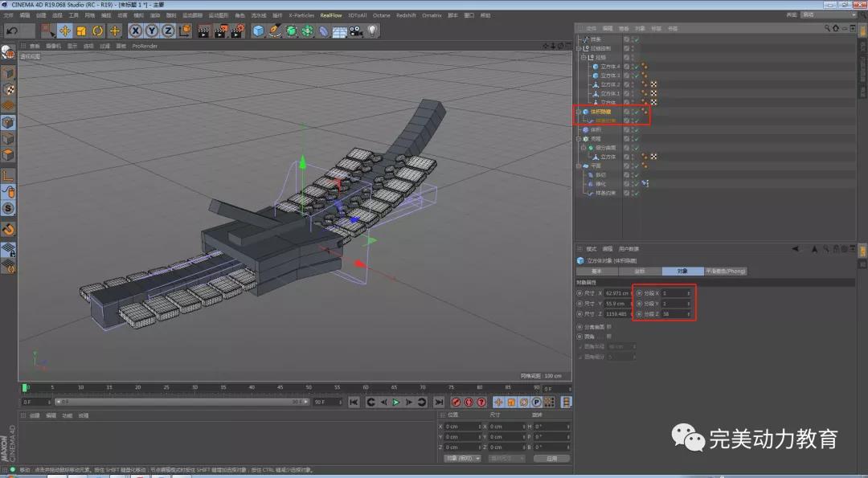Click Render View clapperboard icon
Image resolution: width=868 pixels, height=478 pixels.
pos(203,31)
